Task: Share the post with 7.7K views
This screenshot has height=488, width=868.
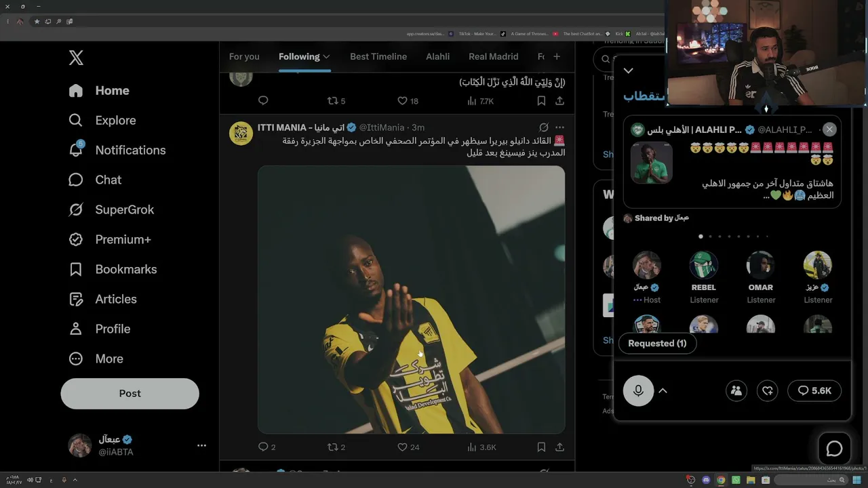Action: (x=559, y=101)
